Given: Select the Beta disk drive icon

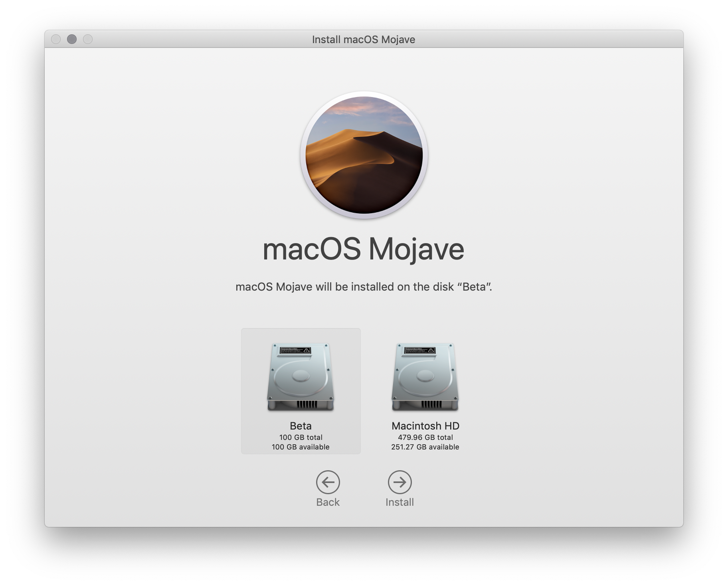Looking at the screenshot, I should tap(301, 377).
